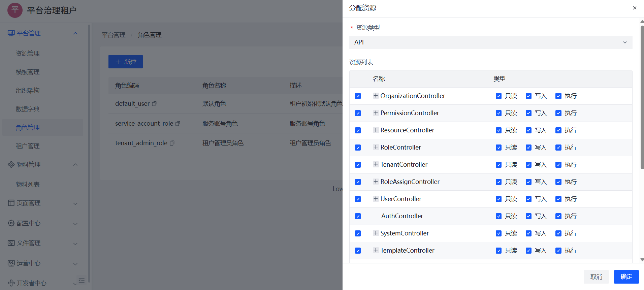Open 资源管理 in the sidebar
Image resolution: width=644 pixels, height=290 pixels.
[28, 54]
